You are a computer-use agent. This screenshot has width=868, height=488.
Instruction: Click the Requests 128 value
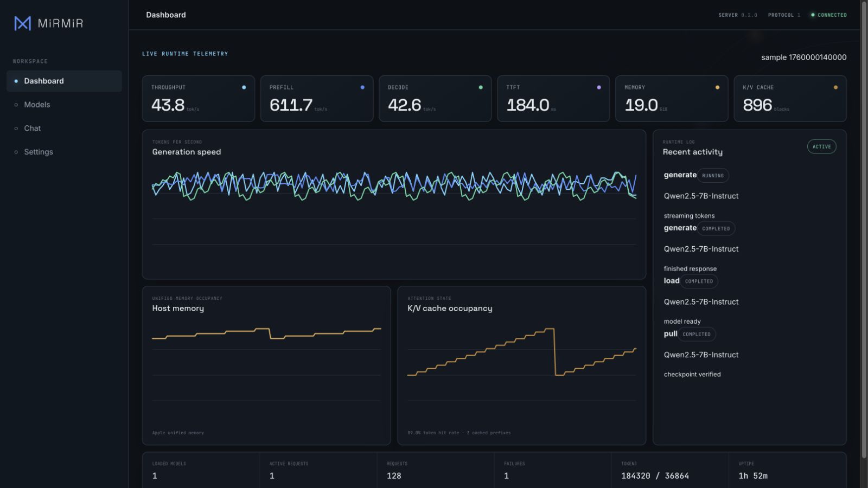[x=394, y=476]
